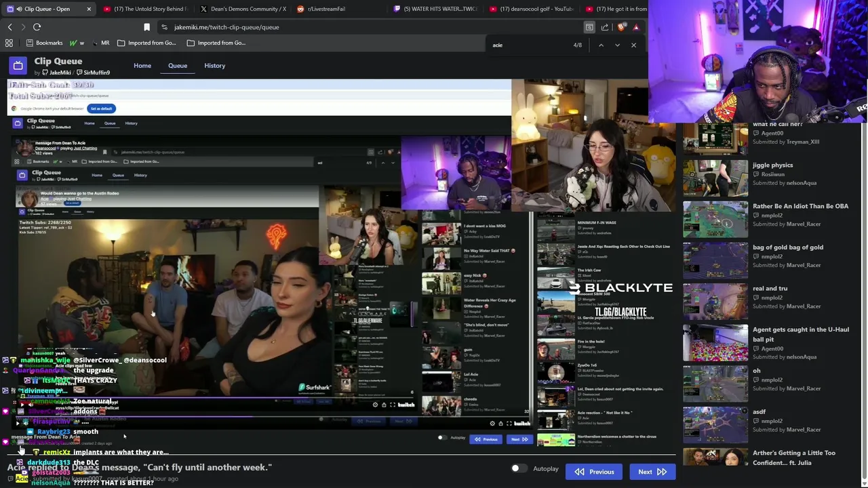Select the Queue tab in Clip Queue header
The width and height of the screenshot is (868, 488).
[x=178, y=66]
